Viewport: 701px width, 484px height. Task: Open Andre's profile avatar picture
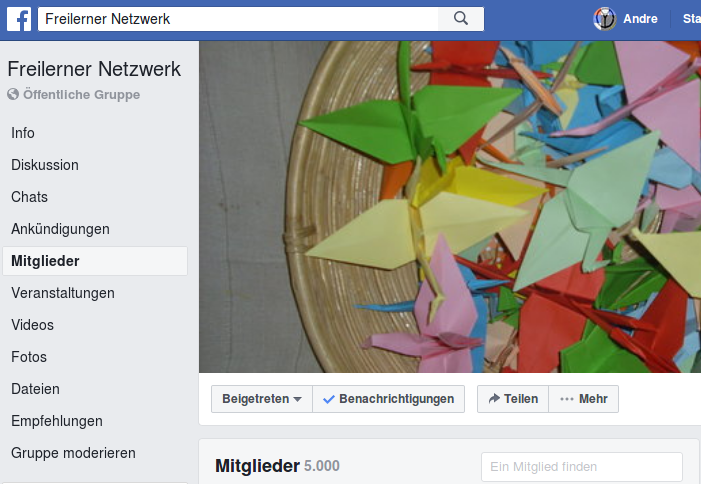click(604, 19)
